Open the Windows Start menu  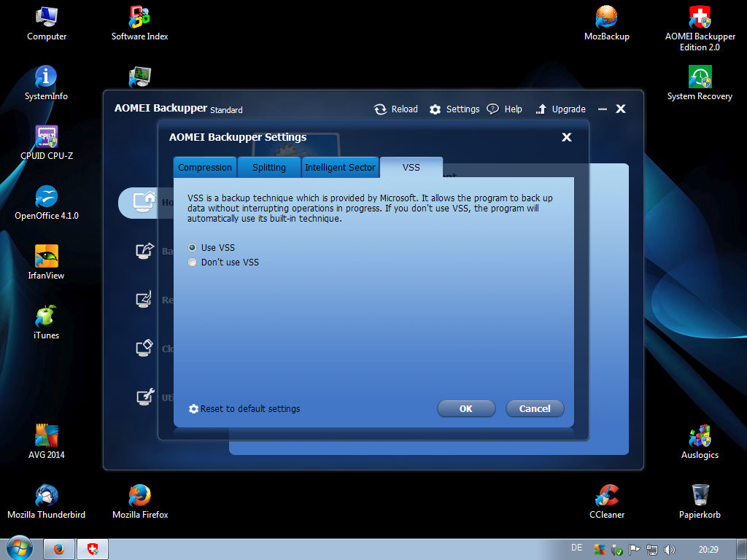click(x=19, y=549)
